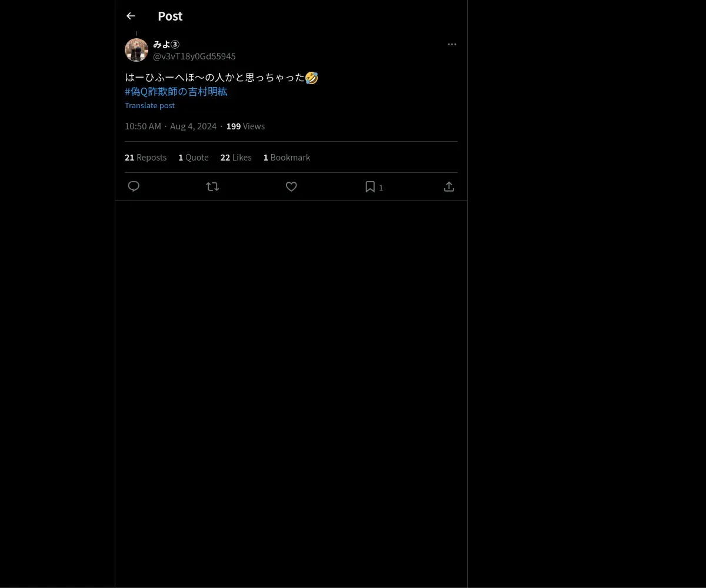
Task: Like the post with heart icon
Action: tap(291, 186)
